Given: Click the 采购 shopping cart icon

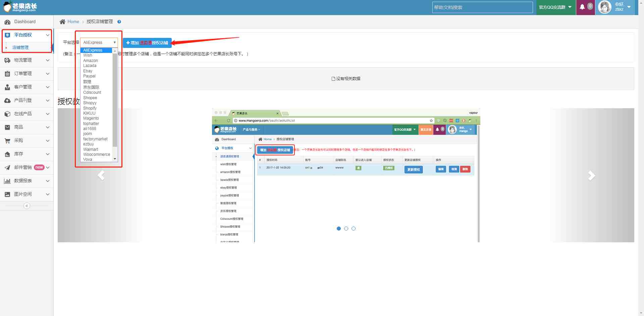Looking at the screenshot, I should [7, 141].
